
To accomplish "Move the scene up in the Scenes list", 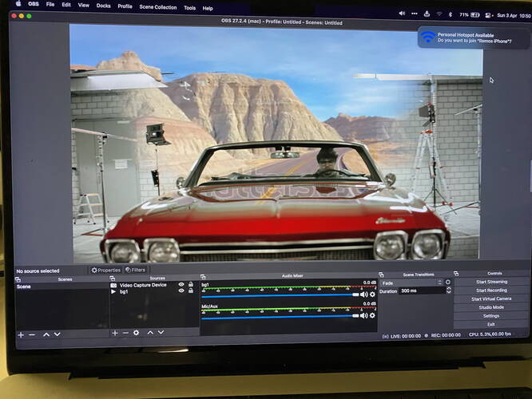I will (x=46, y=334).
